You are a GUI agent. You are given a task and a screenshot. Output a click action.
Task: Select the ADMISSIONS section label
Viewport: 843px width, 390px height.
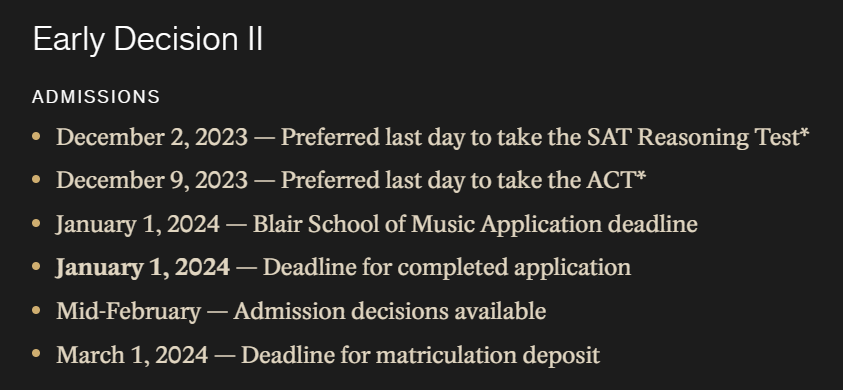(96, 97)
